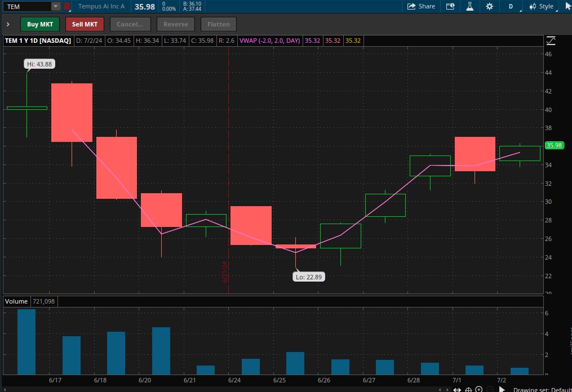Screen dimensions: 572x392
Task: Open the TEM symbol dropdown arrow
Action: (55, 6)
